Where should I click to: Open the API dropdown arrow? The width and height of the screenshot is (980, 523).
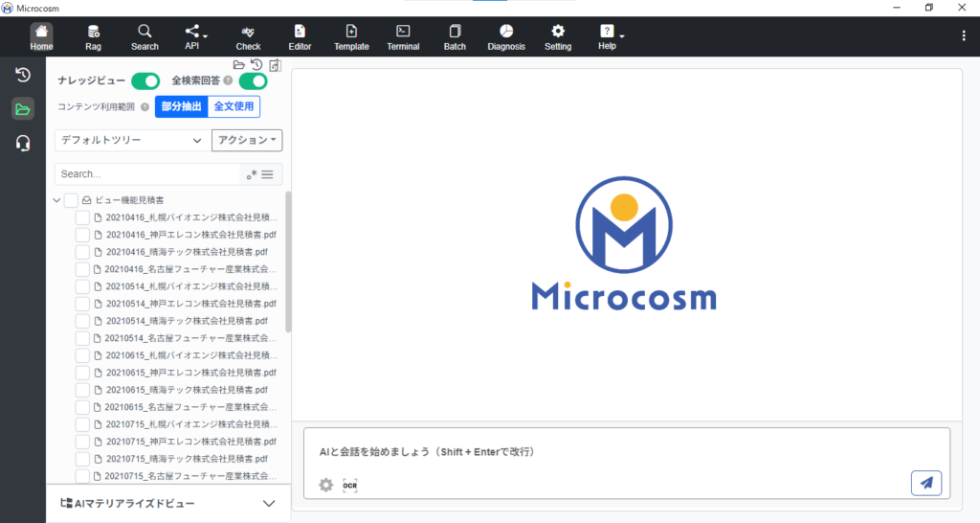coord(205,35)
